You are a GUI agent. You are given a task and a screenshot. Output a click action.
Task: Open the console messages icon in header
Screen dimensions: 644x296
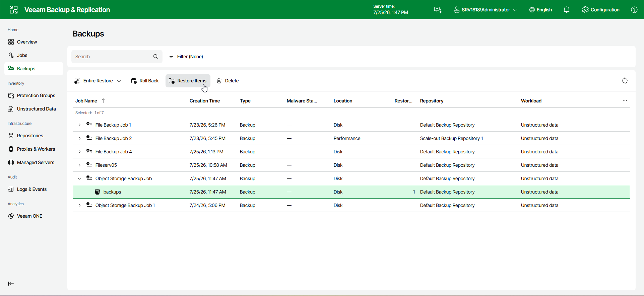438,10
